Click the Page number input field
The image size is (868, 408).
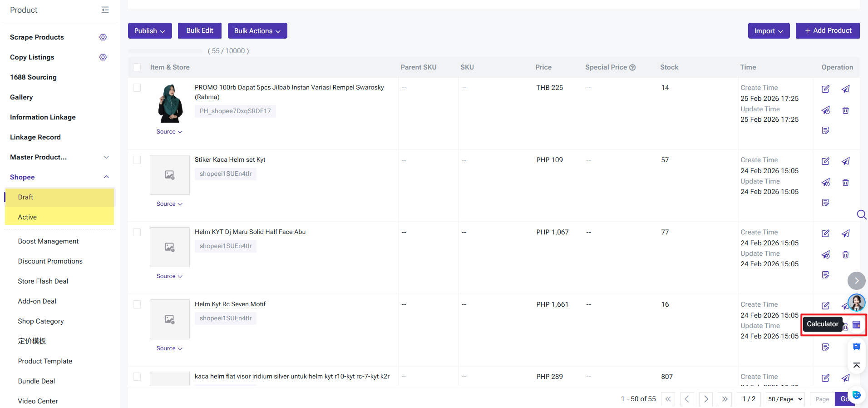(822, 399)
